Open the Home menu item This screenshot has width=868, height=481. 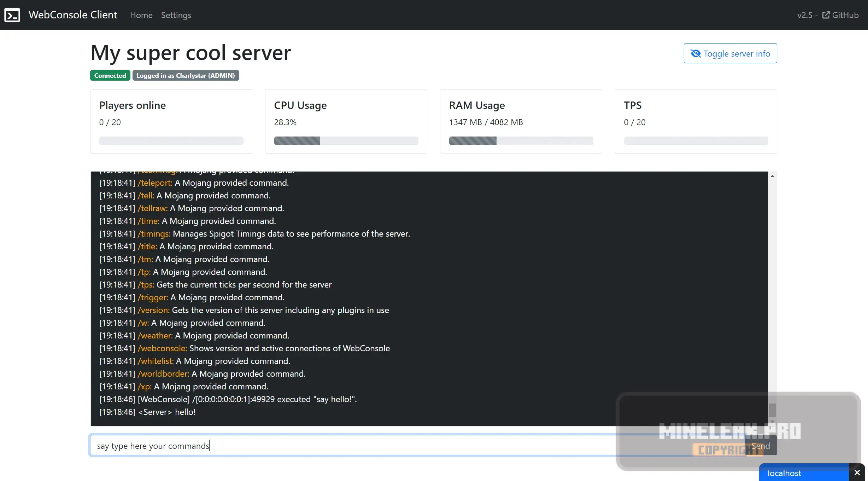click(x=141, y=15)
